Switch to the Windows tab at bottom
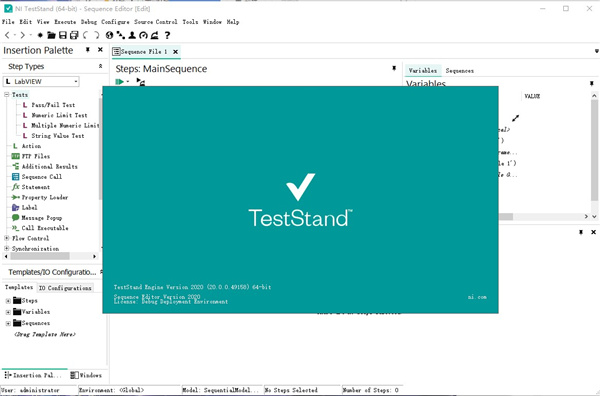The height and width of the screenshot is (396, 600). (86, 375)
